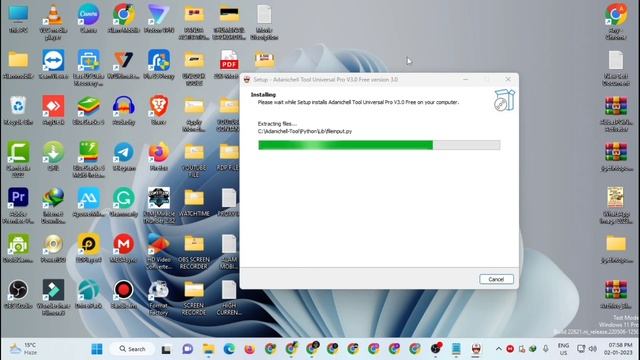Open the volume control in system tray
Screen dimensions: 640x360
point(593,349)
